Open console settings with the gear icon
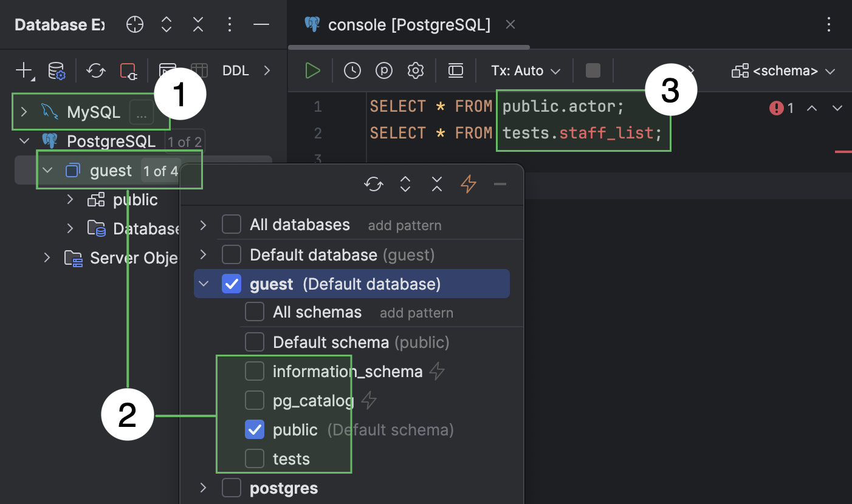 click(x=416, y=70)
